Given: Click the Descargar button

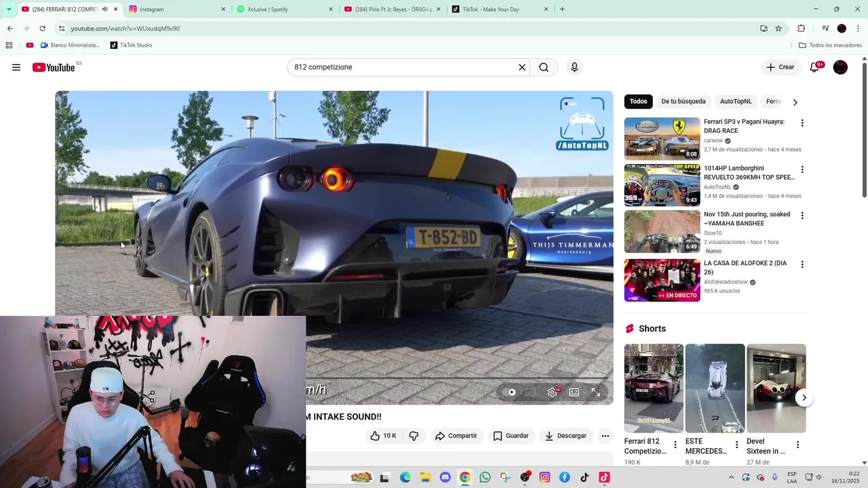Looking at the screenshot, I should (x=566, y=436).
